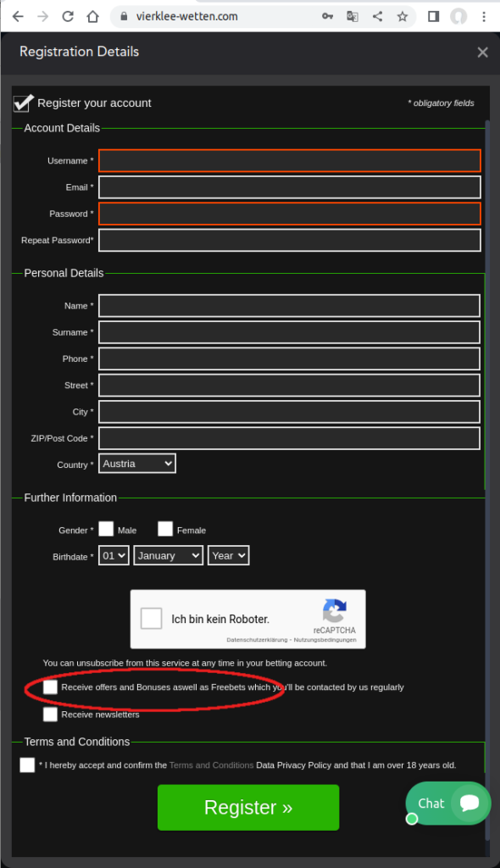Click the address bar URL vierklee-wetten.com
Image resolution: width=500 pixels, height=868 pixels.
pyautogui.click(x=187, y=17)
